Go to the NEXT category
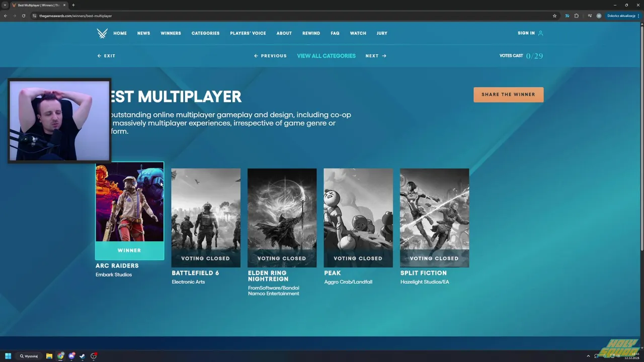Image resolution: width=644 pixels, height=362 pixels. click(376, 56)
